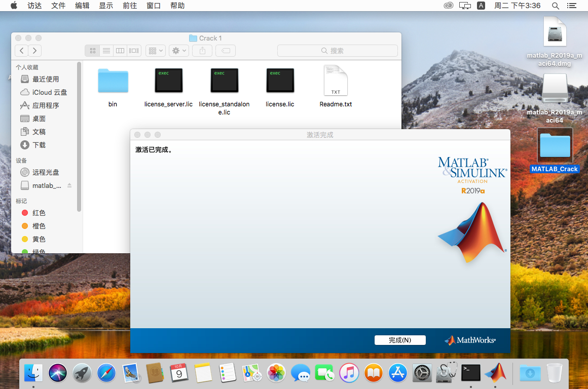Open the item grouping dropdown in the toolbar
This screenshot has width=588, height=389.
(x=155, y=50)
